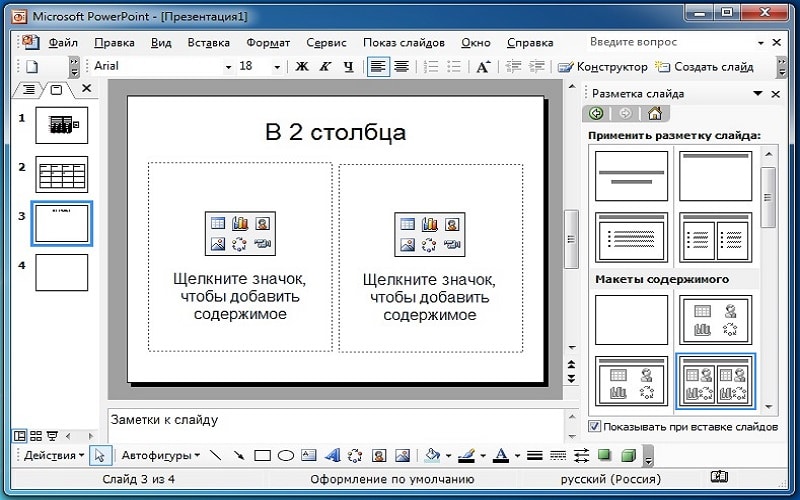Close the slides thumbnail pane
800x500 pixels.
87,89
